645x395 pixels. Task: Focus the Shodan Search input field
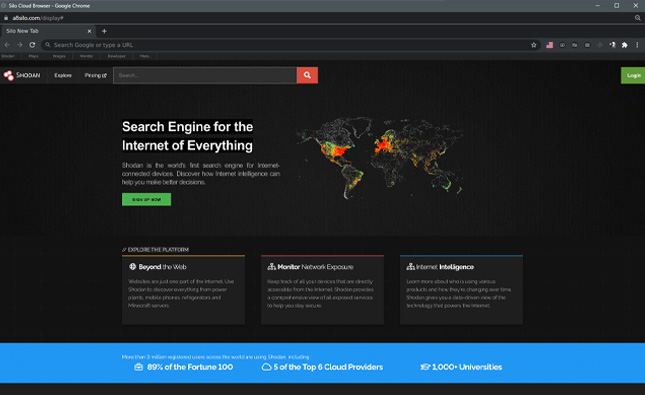[205, 75]
